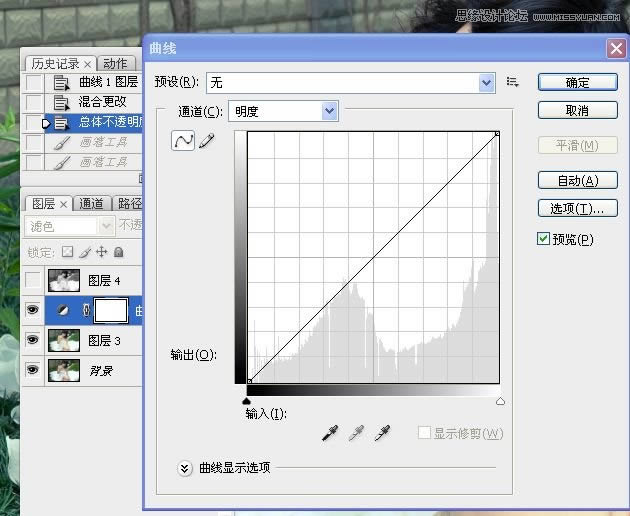This screenshot has width=630, height=516.
Task: Pick the black point eyedropper
Action: pos(329,433)
